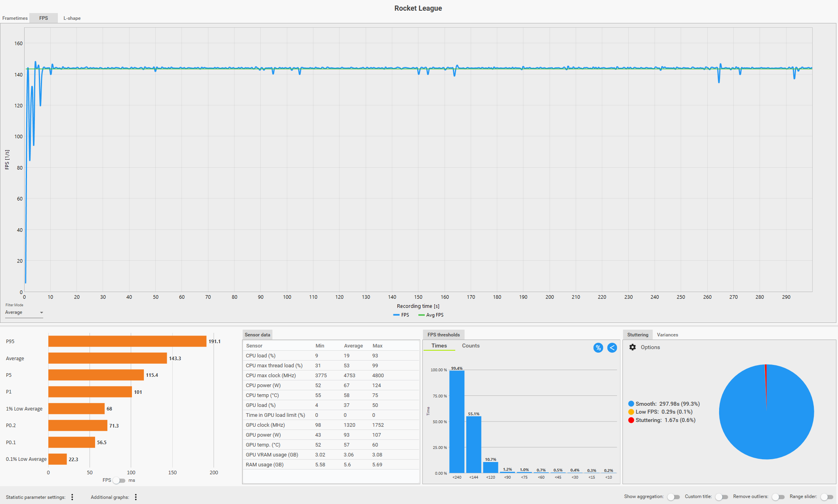
Task: Select the Counts tab in FPS thresholds
Action: pyautogui.click(x=470, y=346)
